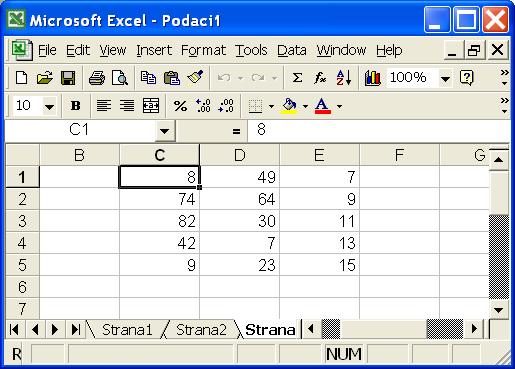Image resolution: width=515 pixels, height=369 pixels.
Task: Open fill color palette dropdown arrow
Action: tap(305, 107)
